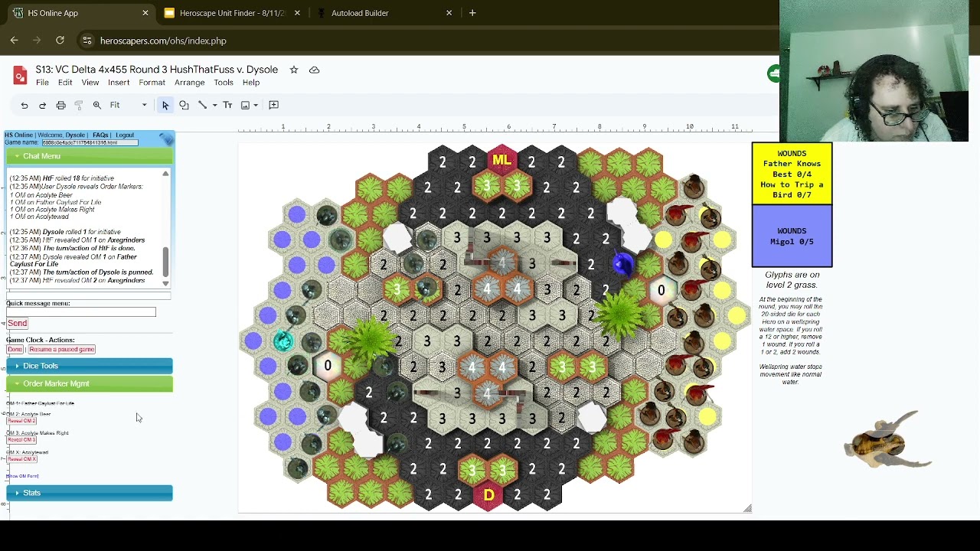Click the Done game clock button
The width and height of the screenshot is (980, 551).
coord(15,349)
